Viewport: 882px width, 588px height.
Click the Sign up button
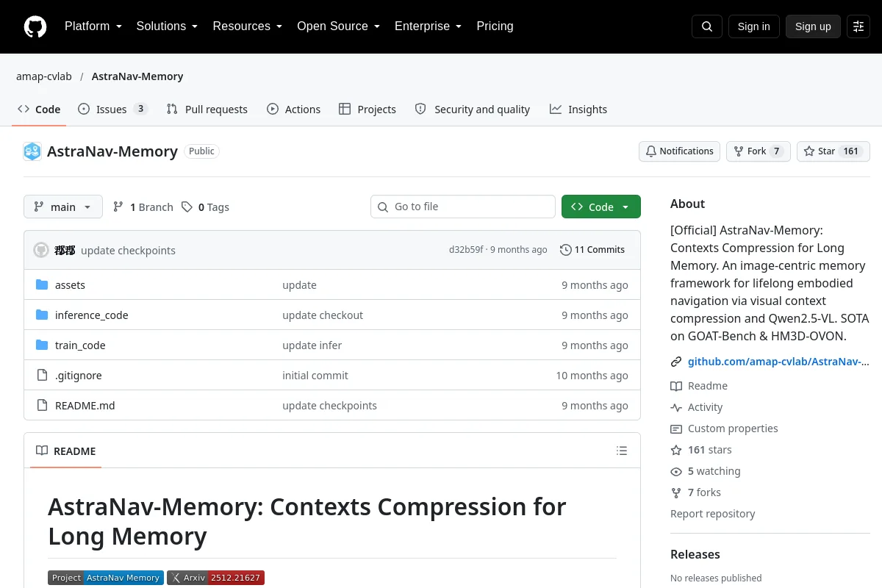pos(813,26)
